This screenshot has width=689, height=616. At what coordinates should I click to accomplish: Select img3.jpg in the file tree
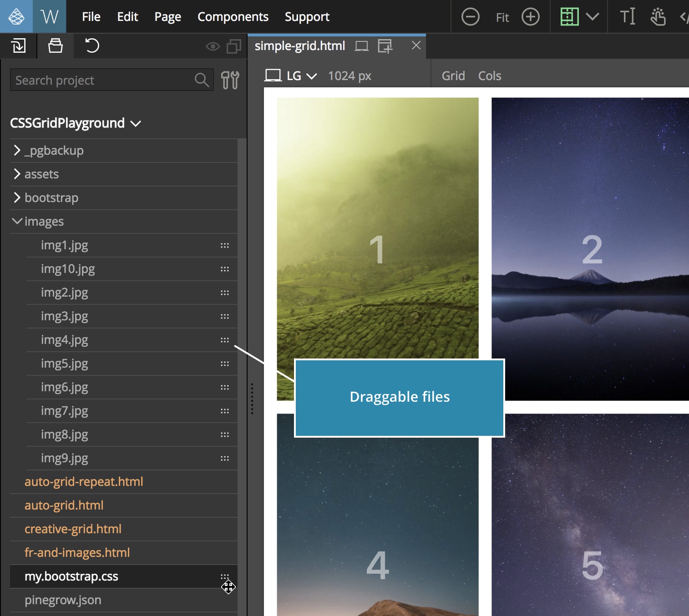(65, 316)
